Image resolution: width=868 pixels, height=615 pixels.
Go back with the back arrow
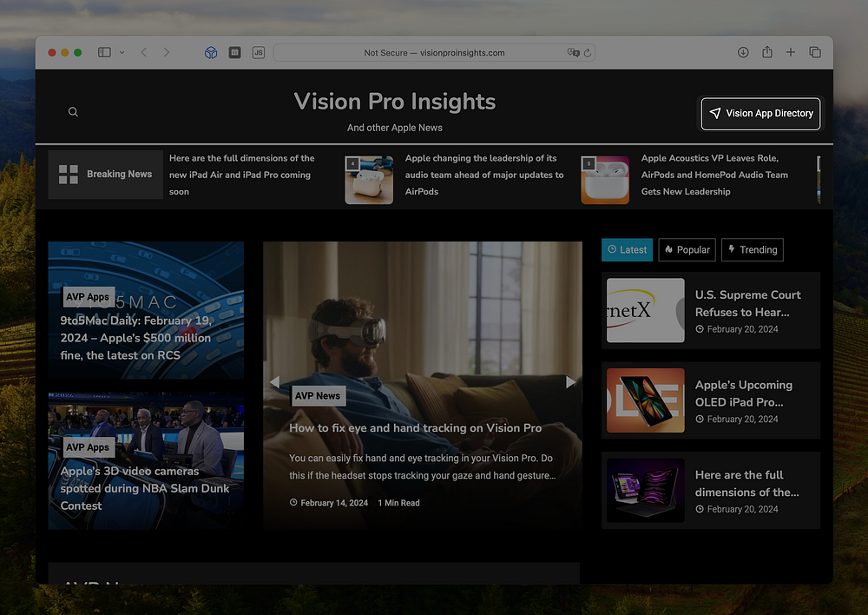pyautogui.click(x=144, y=53)
